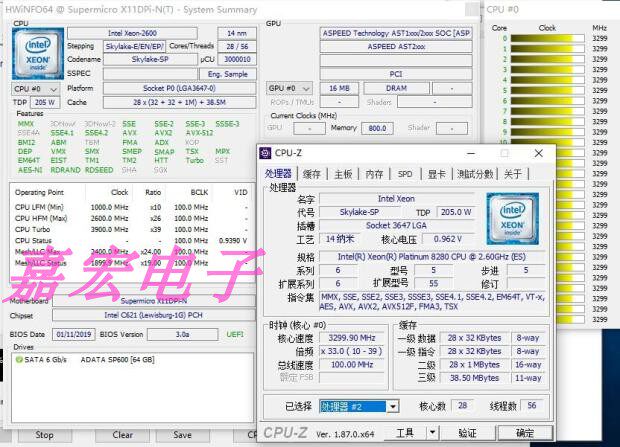Click the 核心电压 0.962 V value
Viewport: 620px width, 447px height.
[x=448, y=239]
